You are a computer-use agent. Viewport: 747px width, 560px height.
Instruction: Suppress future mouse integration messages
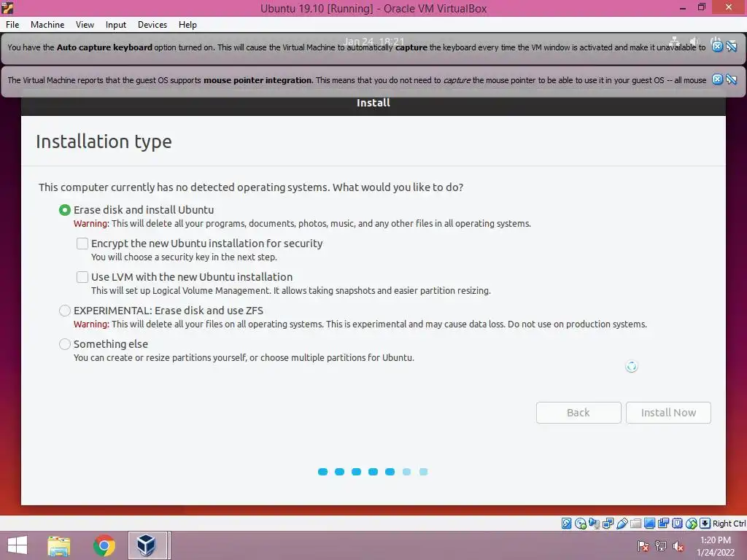coord(732,79)
